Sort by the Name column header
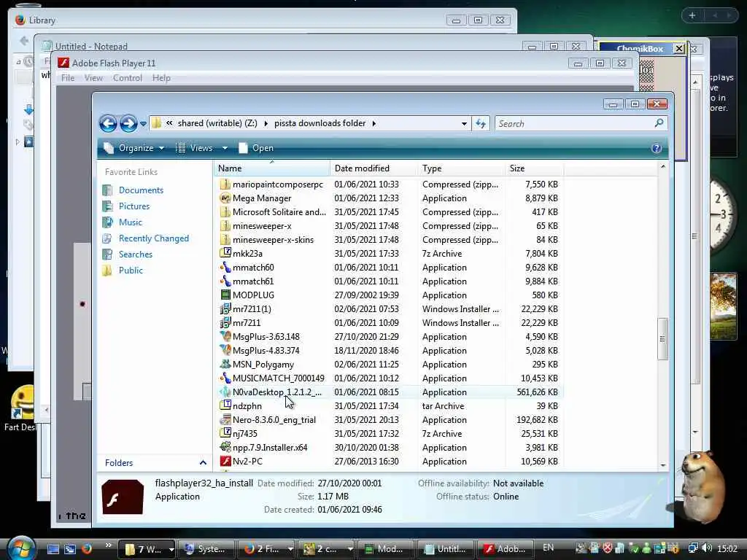 pos(271,168)
